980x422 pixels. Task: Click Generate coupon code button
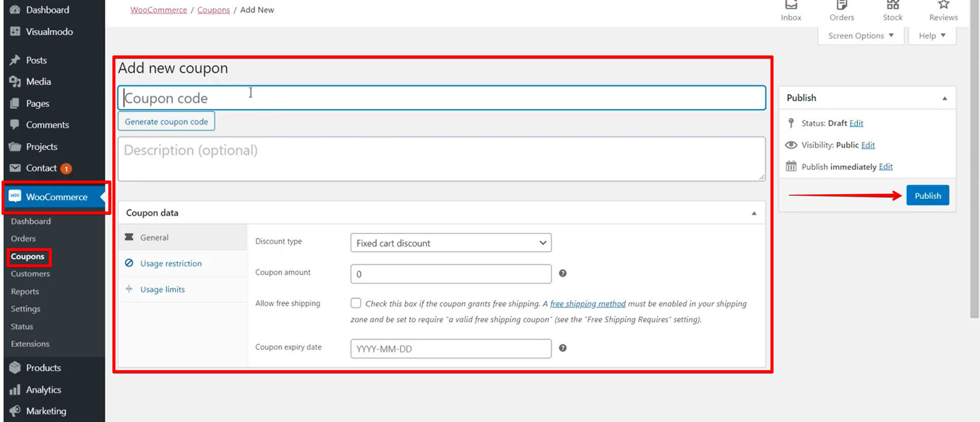click(166, 122)
